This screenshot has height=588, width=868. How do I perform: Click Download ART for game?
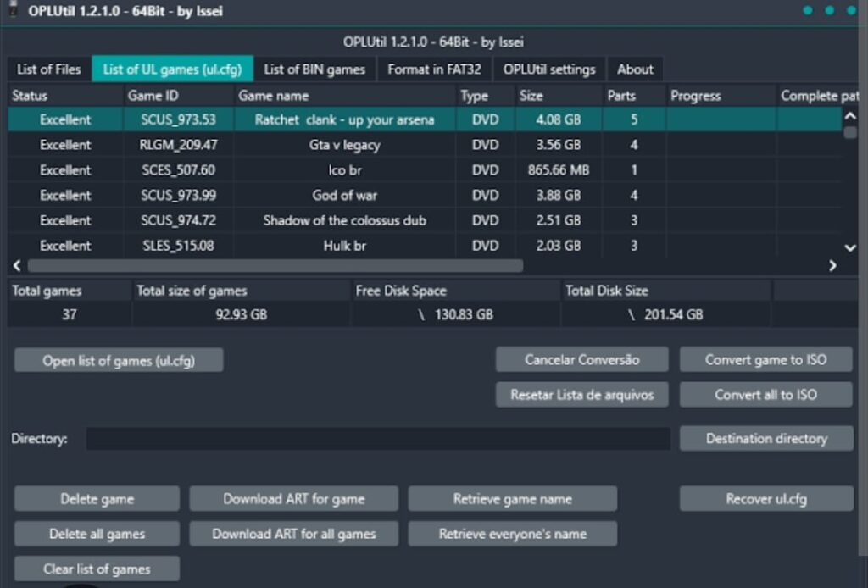[x=294, y=499]
